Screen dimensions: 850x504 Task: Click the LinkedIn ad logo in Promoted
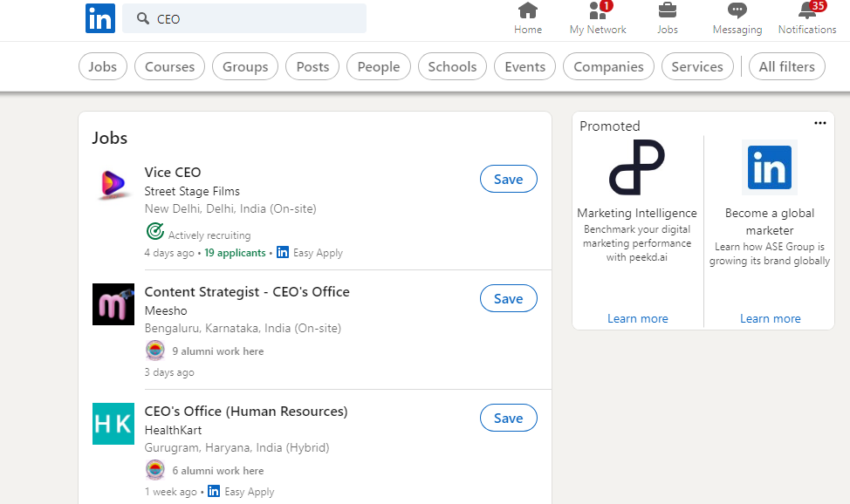pos(770,167)
